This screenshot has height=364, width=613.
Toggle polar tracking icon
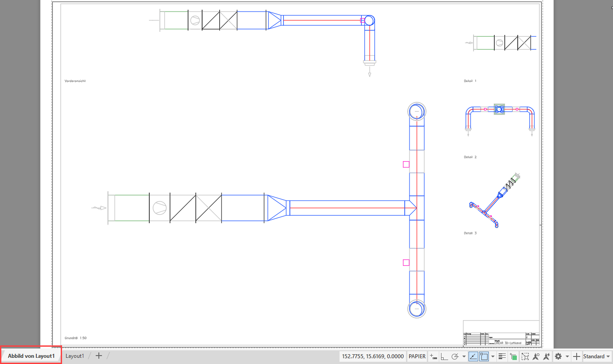(455, 356)
